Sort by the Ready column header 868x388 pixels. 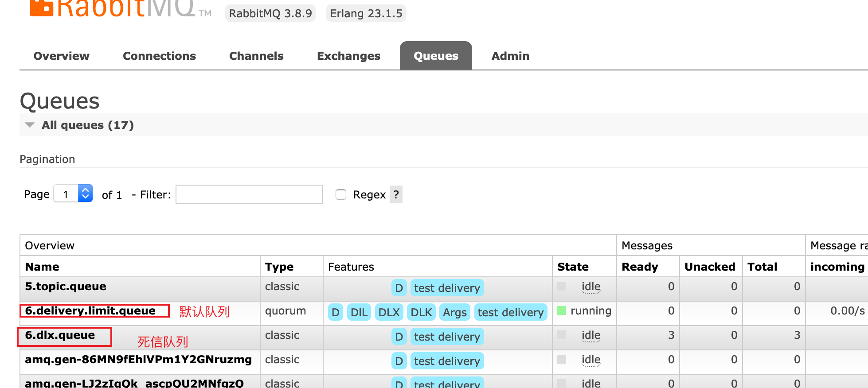click(640, 267)
